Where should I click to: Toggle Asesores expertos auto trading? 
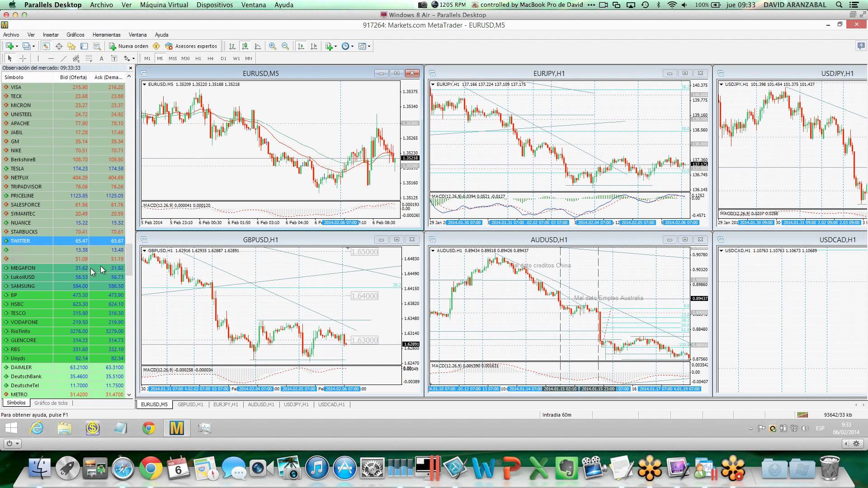tap(191, 46)
